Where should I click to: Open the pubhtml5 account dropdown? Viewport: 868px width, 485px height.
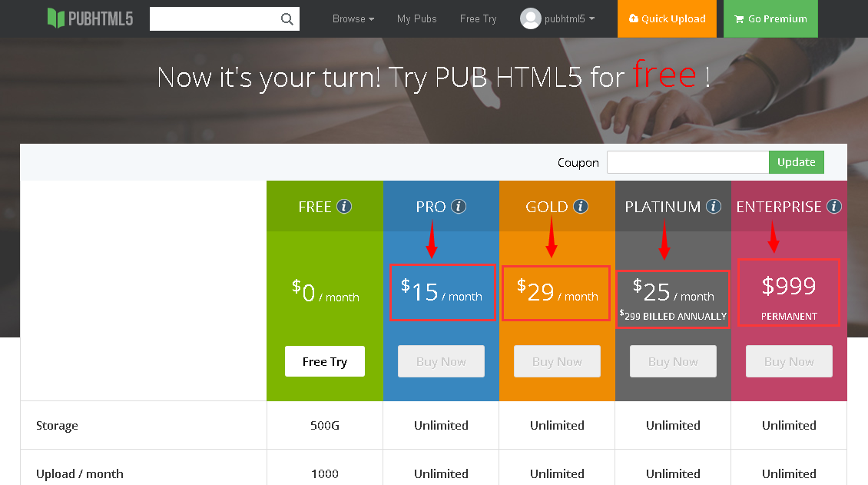click(570, 18)
